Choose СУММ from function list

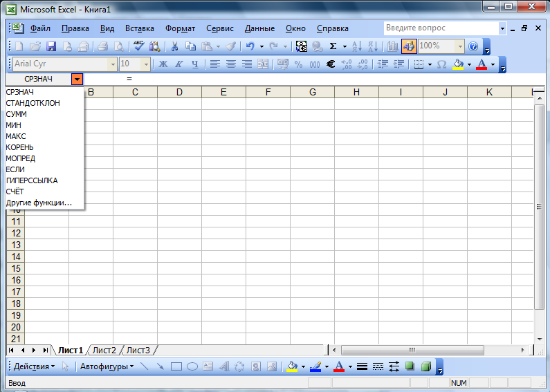pos(44,114)
